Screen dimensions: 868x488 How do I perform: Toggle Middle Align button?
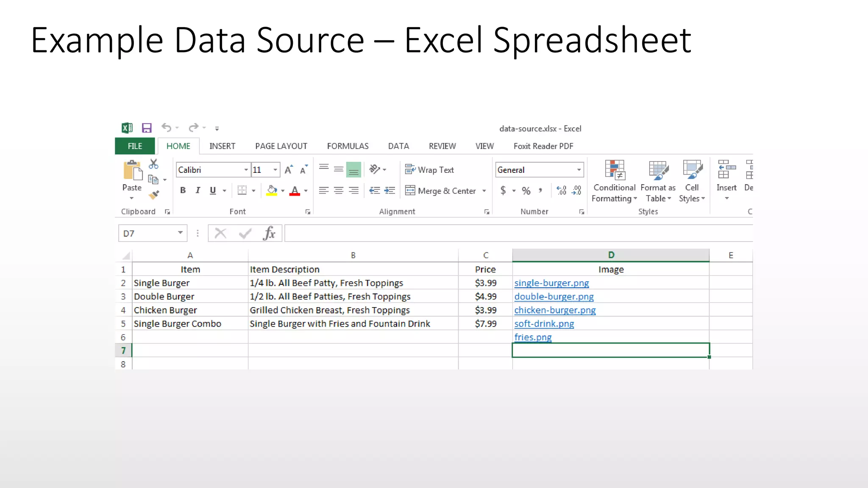coord(338,169)
